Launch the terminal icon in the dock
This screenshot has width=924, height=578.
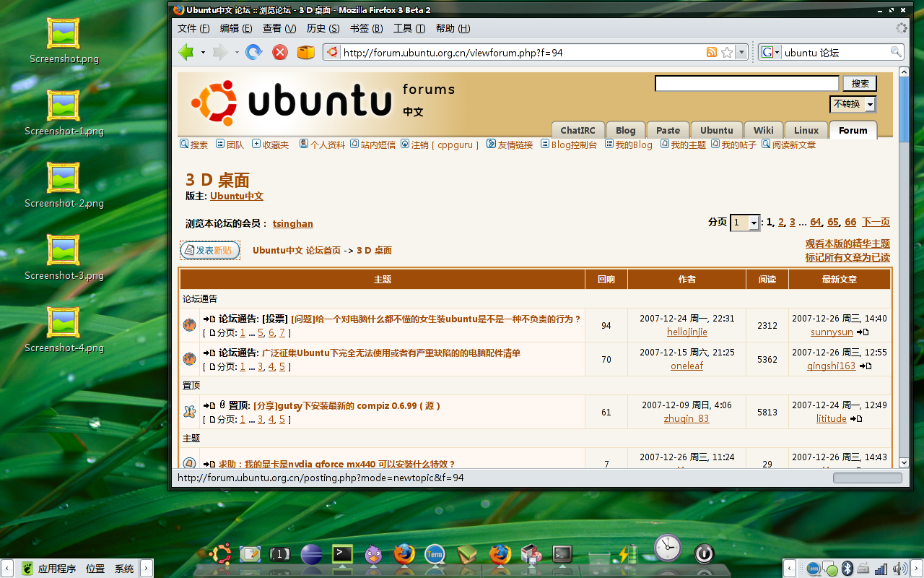tap(341, 554)
